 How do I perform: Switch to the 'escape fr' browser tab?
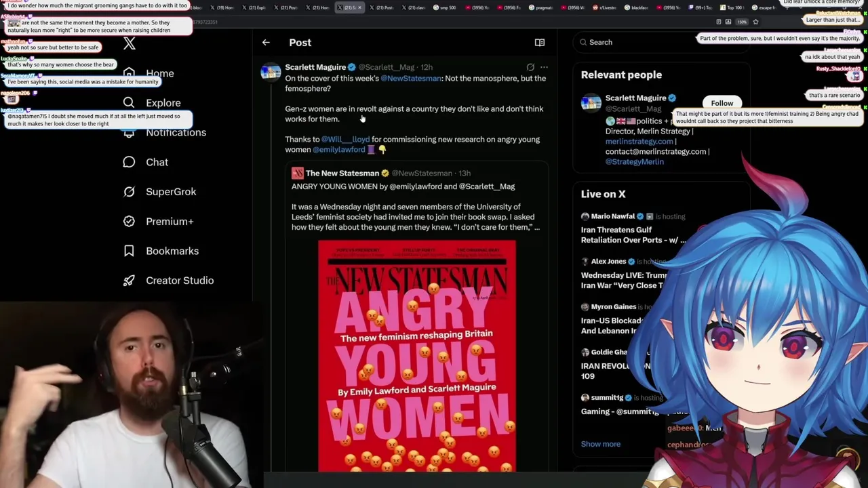[763, 7]
